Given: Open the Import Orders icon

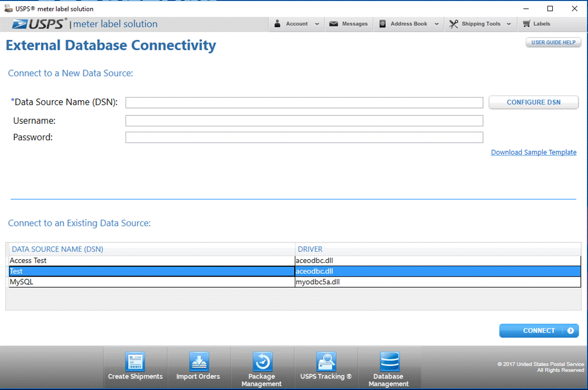Looking at the screenshot, I should 199,362.
